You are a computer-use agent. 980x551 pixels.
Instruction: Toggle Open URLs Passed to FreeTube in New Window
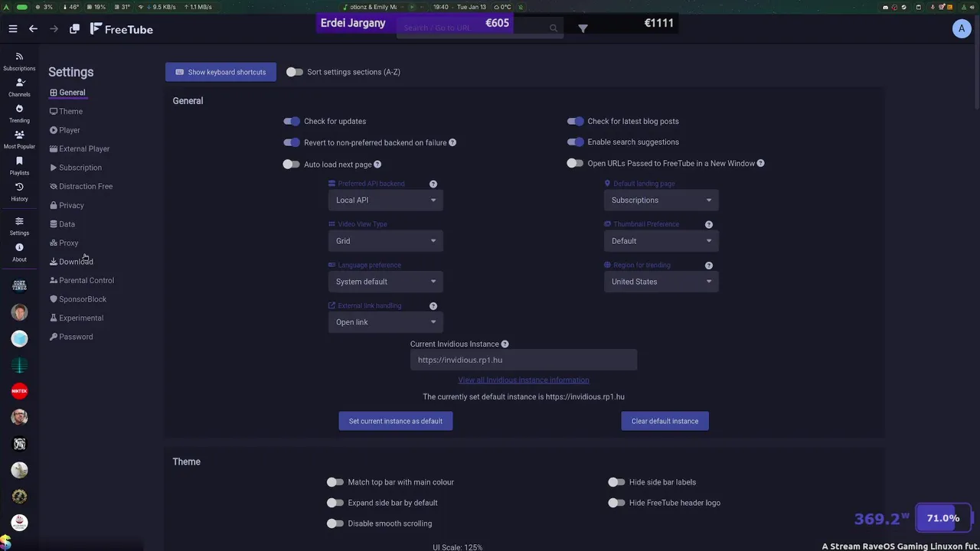[576, 163]
